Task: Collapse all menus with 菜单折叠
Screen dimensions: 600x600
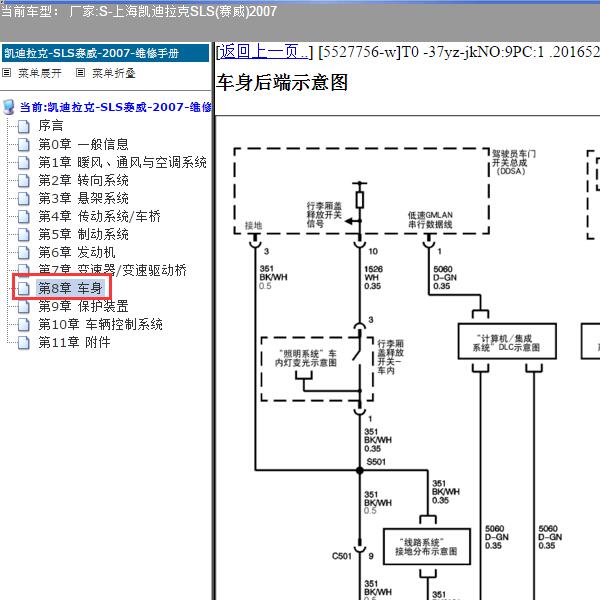Action: 114,73
